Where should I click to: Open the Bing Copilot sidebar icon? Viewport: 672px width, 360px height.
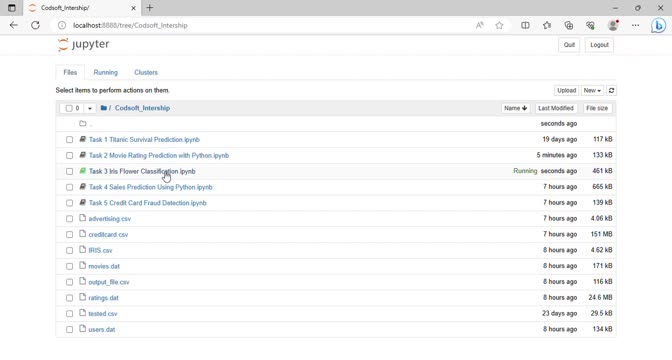(x=658, y=26)
